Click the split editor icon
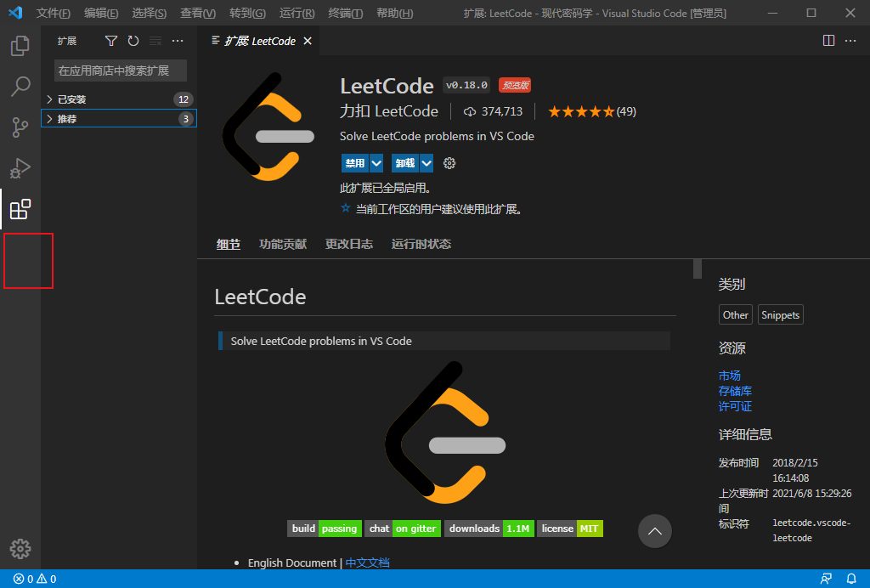 tap(829, 41)
